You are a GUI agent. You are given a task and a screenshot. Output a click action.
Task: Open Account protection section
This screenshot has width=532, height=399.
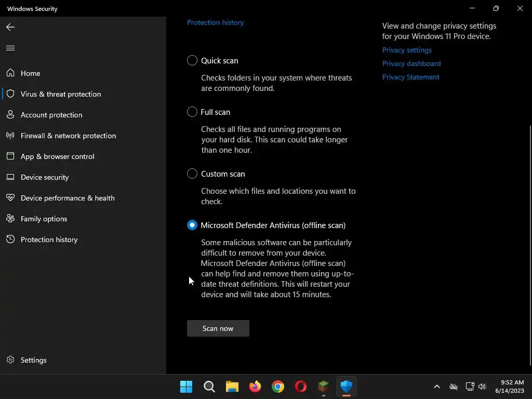tap(83, 115)
